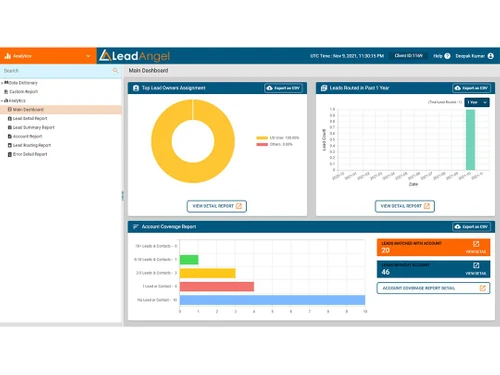This screenshot has width=500, height=375.
Task: Export Top Lead Owners Assignment as CSV
Action: click(x=283, y=88)
